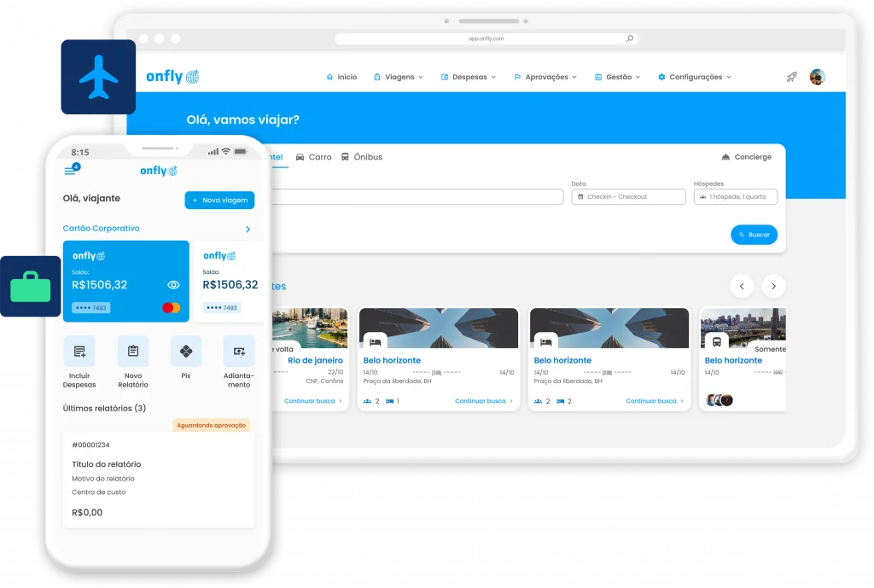Tap the mobile hamburger menu icon

click(70, 172)
